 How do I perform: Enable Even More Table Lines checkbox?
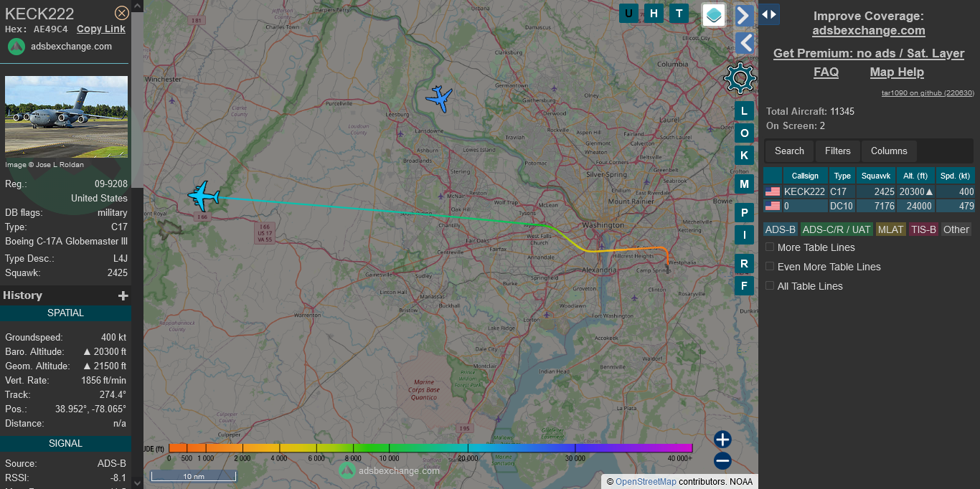tap(770, 266)
